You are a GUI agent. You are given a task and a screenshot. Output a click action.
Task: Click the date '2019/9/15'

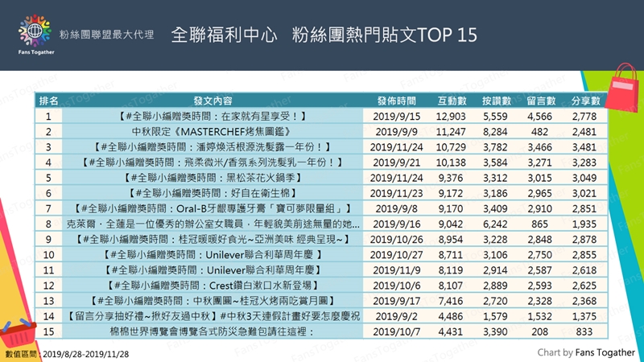click(x=396, y=116)
